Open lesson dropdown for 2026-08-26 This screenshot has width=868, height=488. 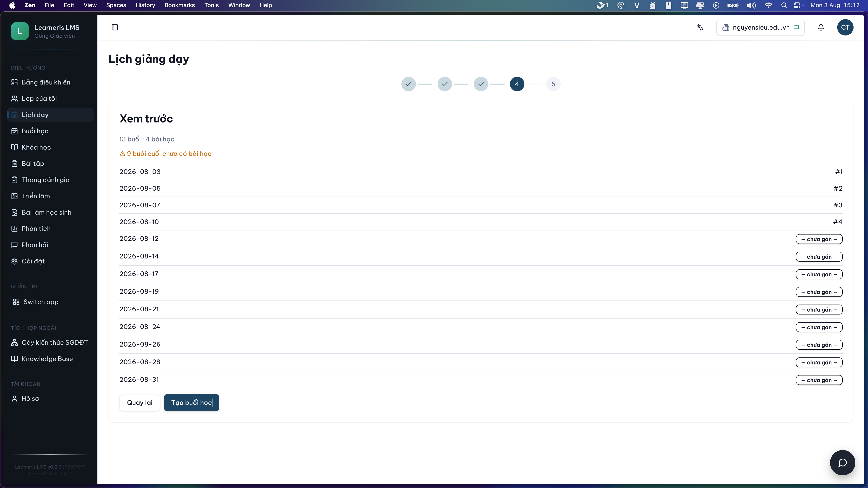819,345
